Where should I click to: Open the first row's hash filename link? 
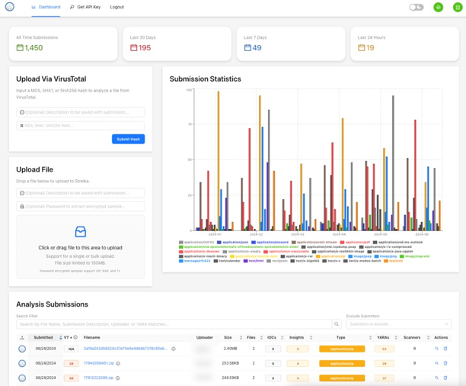click(x=126, y=349)
